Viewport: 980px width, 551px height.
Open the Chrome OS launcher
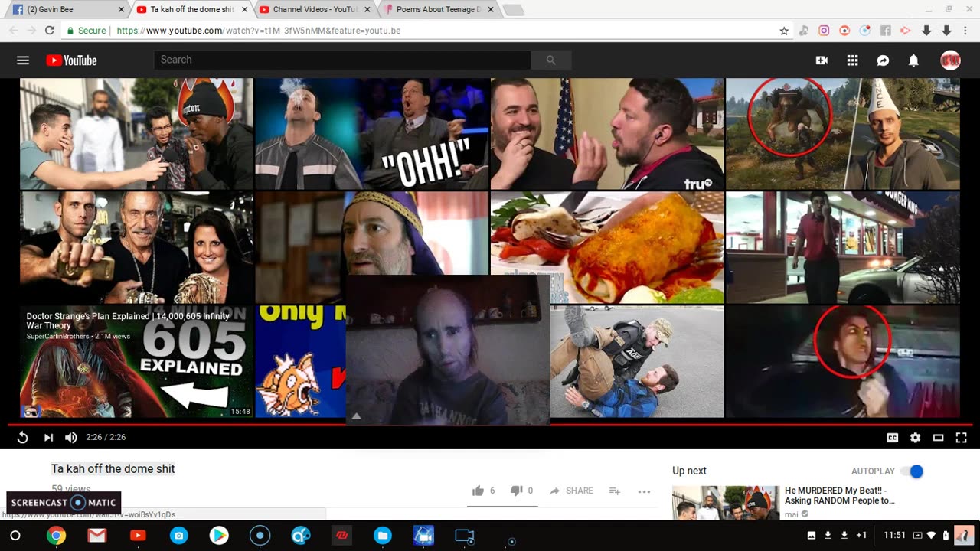click(x=15, y=536)
